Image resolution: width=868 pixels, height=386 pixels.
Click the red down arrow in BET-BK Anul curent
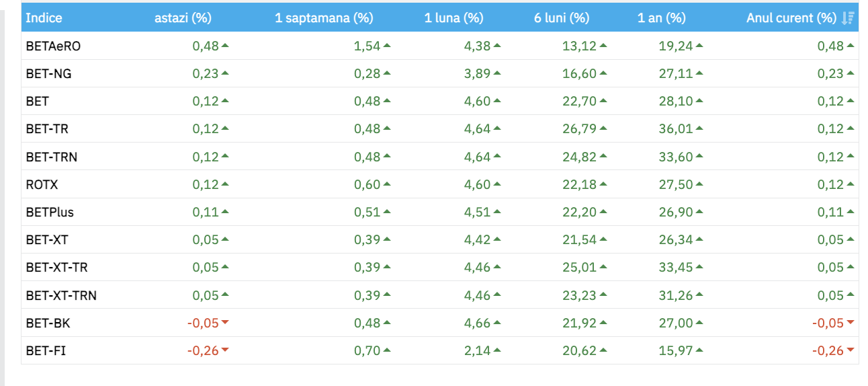click(x=851, y=322)
